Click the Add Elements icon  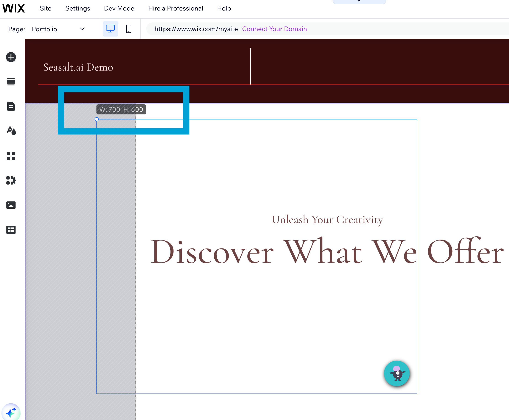(x=11, y=57)
